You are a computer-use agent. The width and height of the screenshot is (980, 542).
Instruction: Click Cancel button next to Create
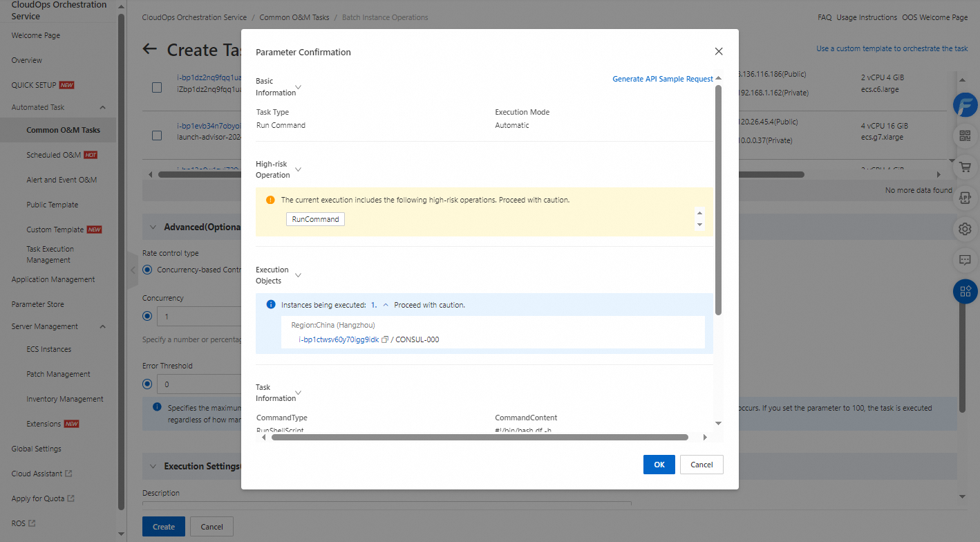(x=211, y=526)
